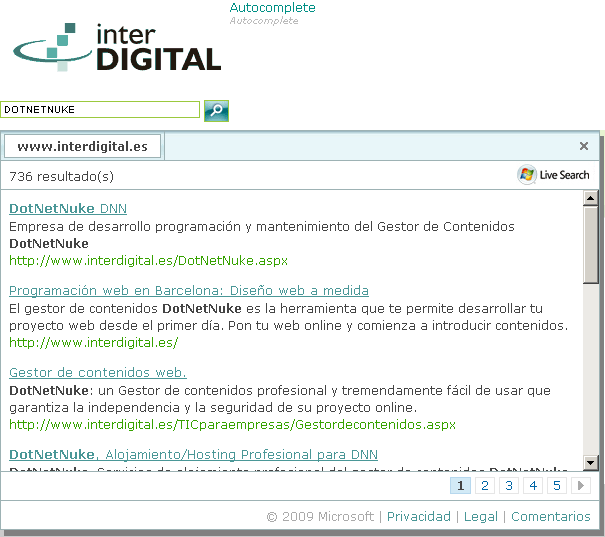
Task: Click the scrollbar up arrow
Action: click(x=590, y=198)
